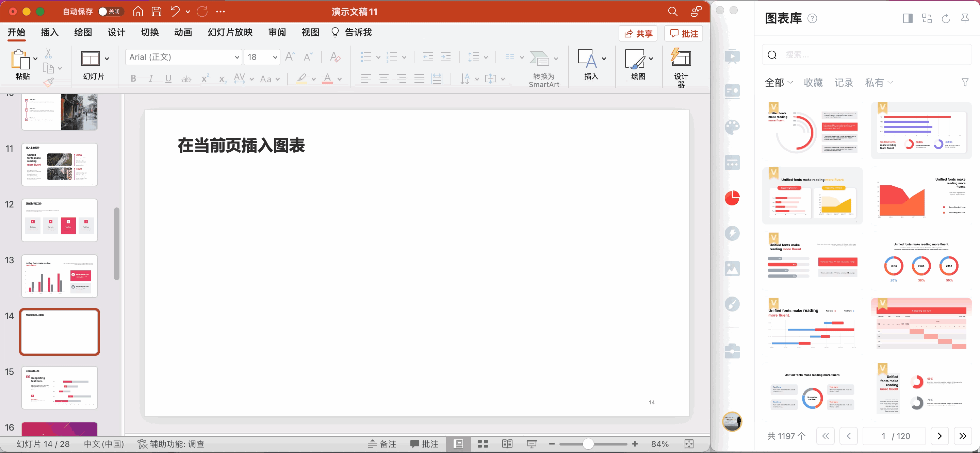Toggle the AutoSave (自动保存) switch

coord(110,12)
